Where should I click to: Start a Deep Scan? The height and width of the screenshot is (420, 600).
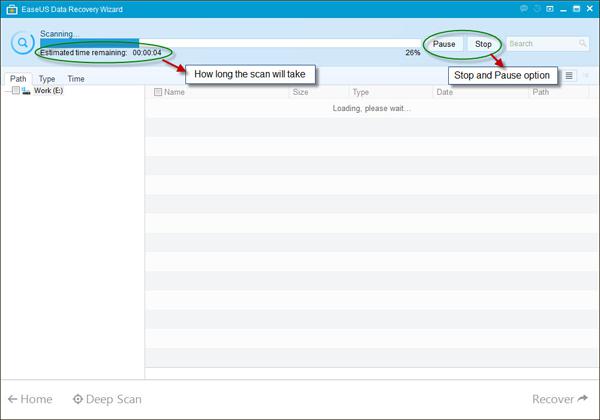tap(107, 399)
